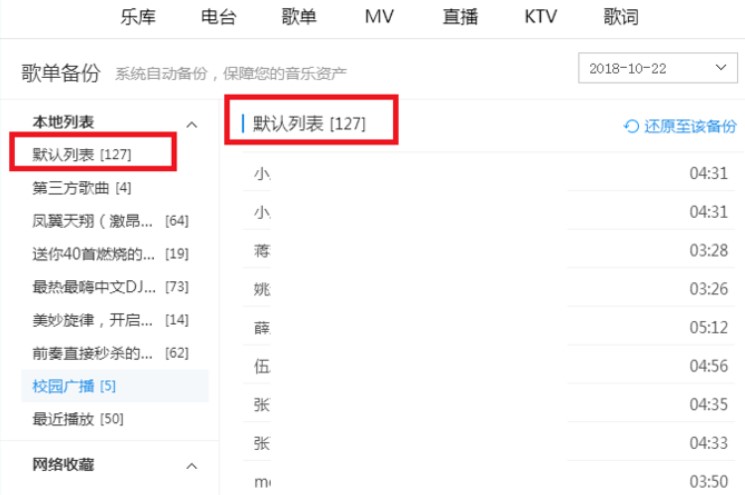Select the song row with duration 03:50

[x=488, y=479]
